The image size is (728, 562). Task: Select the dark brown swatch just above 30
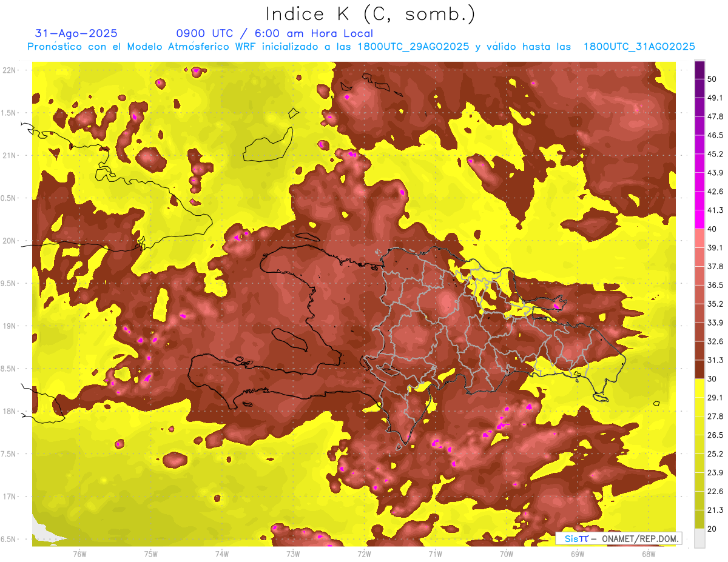[x=699, y=369]
